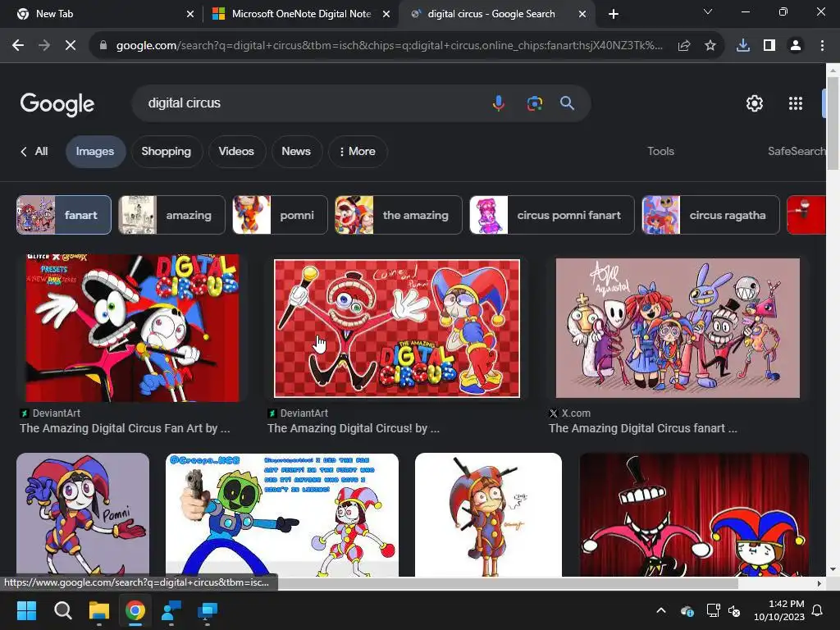Screen dimensions: 840x630
Task: Toggle the pomni filter chip
Action: [x=281, y=215]
